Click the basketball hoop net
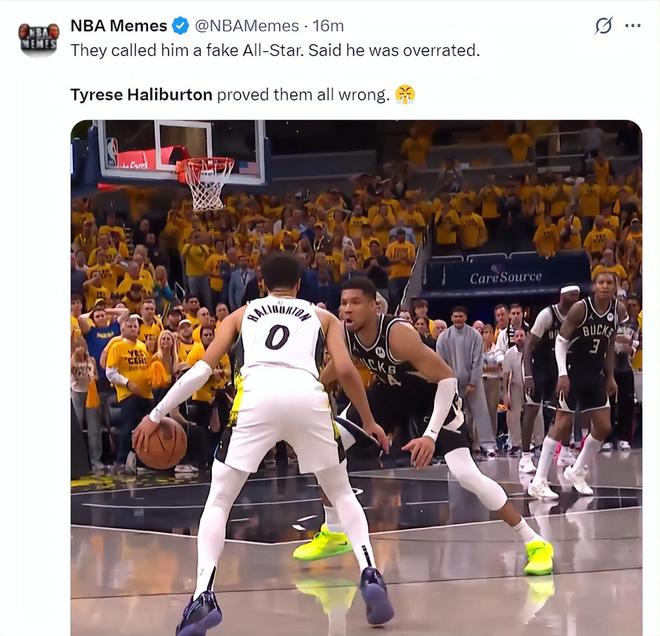Screen dimensions: 660x636 207,185
